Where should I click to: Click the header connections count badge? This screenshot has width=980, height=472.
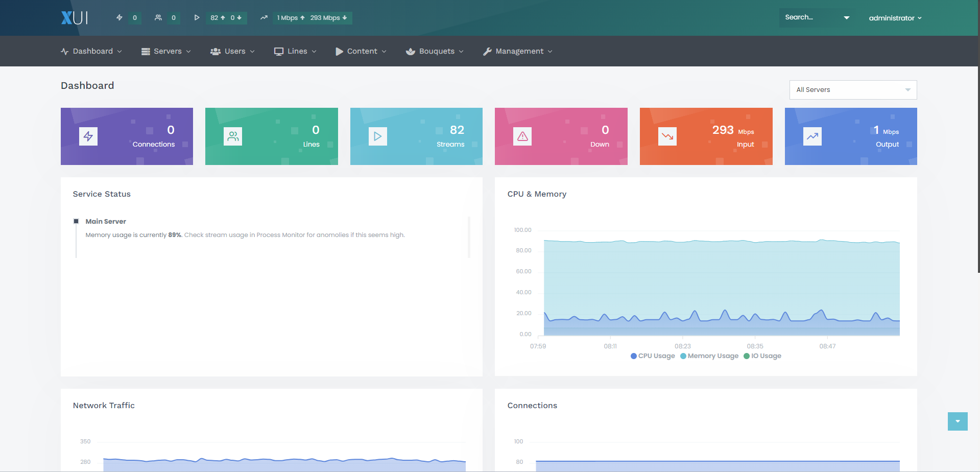(x=135, y=18)
